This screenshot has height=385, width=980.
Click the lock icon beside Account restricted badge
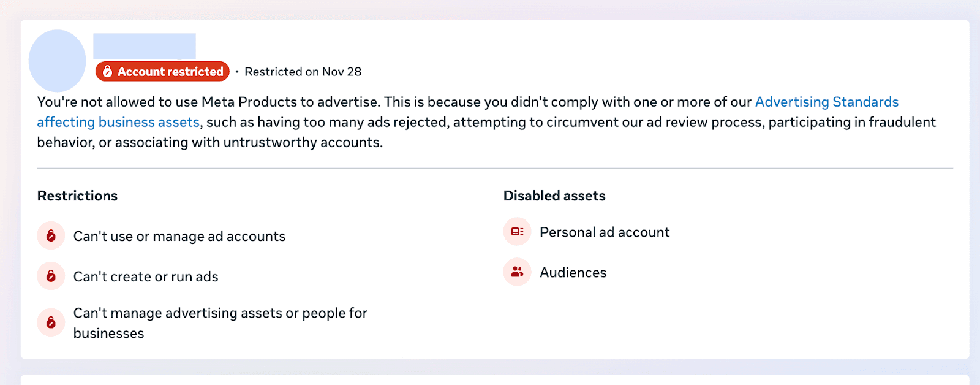(x=108, y=71)
